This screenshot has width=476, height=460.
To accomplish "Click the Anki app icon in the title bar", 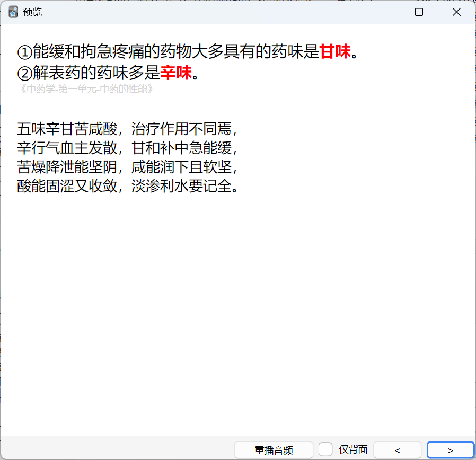I will 13,12.
